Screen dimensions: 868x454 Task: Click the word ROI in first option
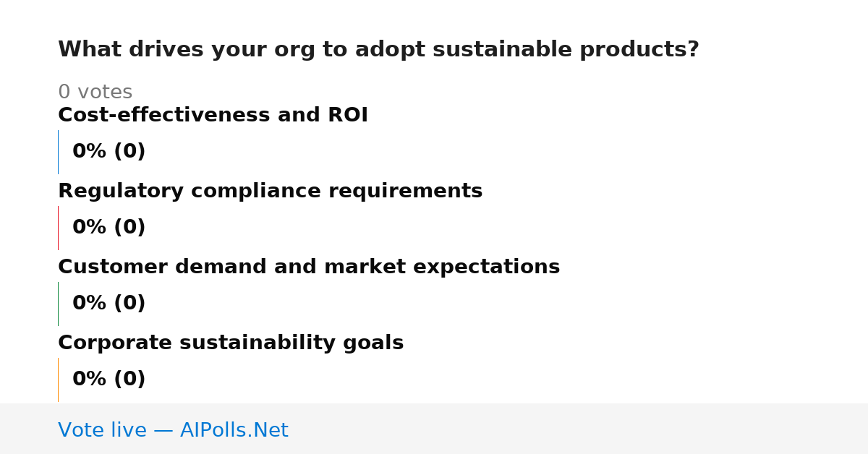pyautogui.click(x=349, y=115)
